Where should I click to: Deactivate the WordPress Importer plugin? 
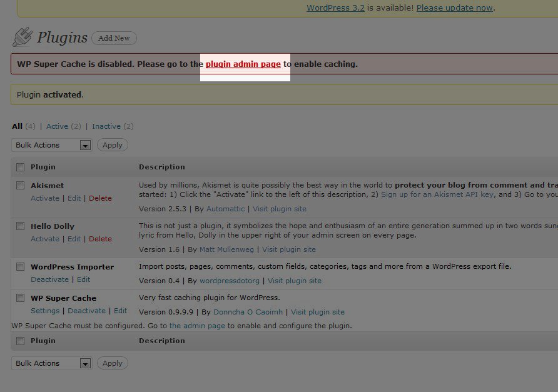click(x=50, y=279)
